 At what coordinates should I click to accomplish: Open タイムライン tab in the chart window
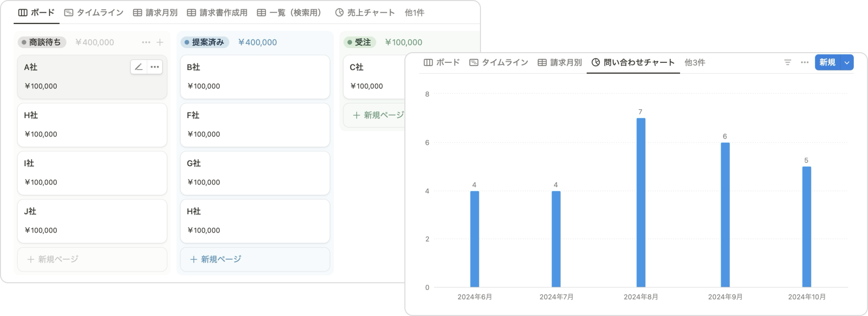click(499, 62)
